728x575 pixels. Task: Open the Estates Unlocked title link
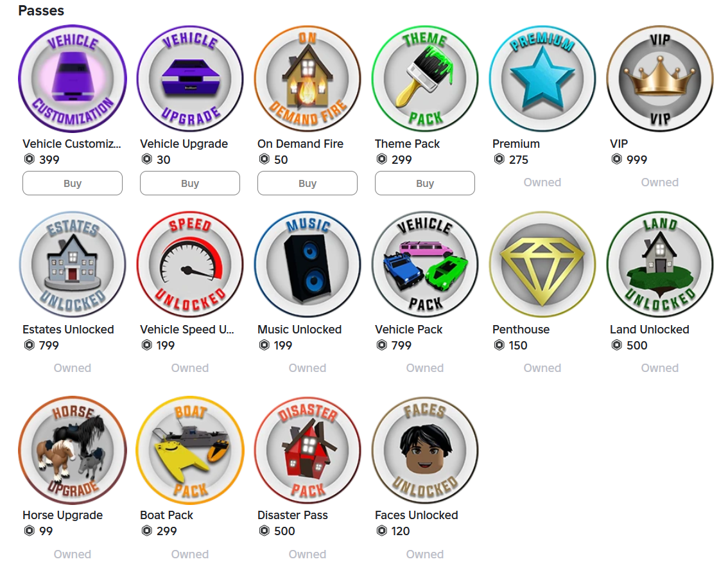point(68,330)
